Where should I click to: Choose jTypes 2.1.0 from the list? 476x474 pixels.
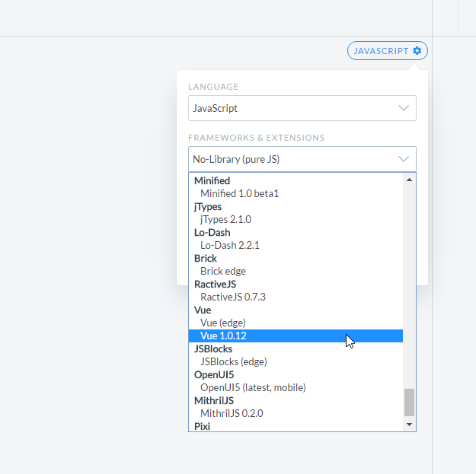[x=296, y=219]
